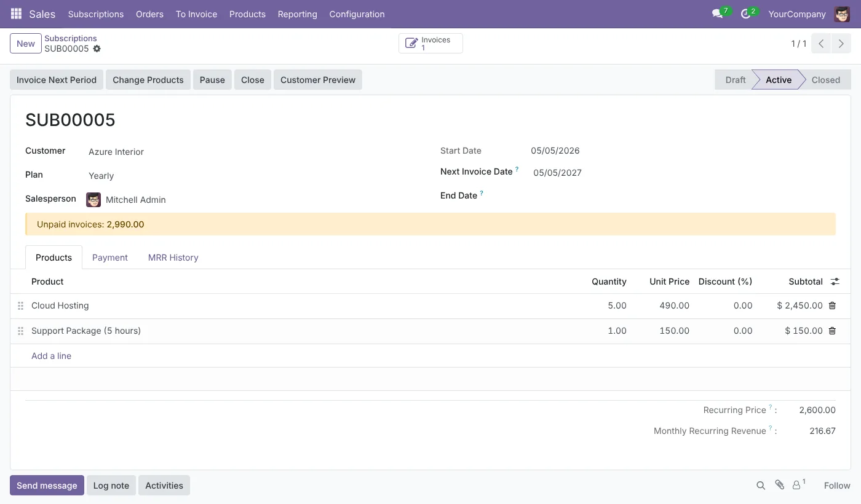Pause the subscription
Image resolution: width=861 pixels, height=504 pixels.
click(212, 80)
